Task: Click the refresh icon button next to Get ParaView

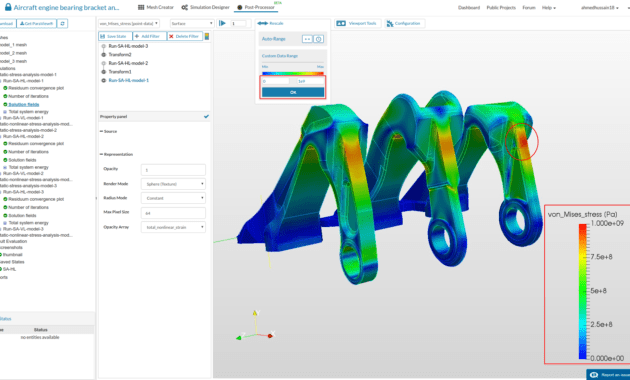Action: pyautogui.click(x=62, y=23)
